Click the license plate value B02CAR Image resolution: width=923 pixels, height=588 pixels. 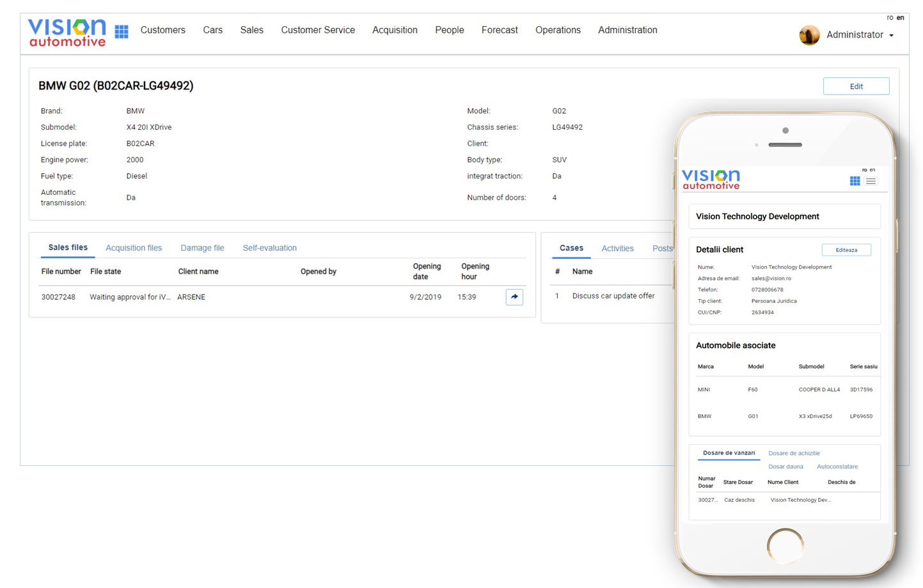point(140,144)
